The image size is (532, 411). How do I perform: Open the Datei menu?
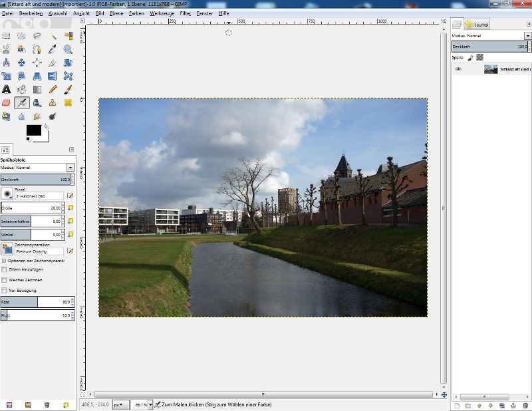pyautogui.click(x=7, y=13)
